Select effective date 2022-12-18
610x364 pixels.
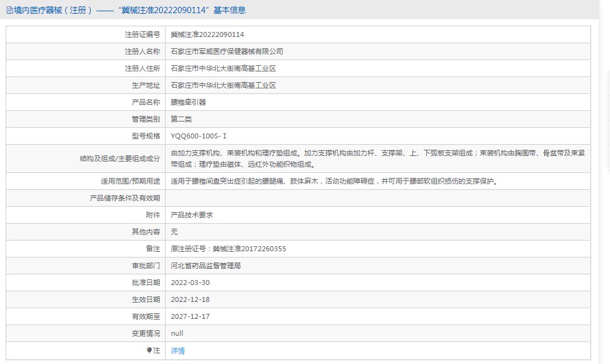(x=190, y=299)
